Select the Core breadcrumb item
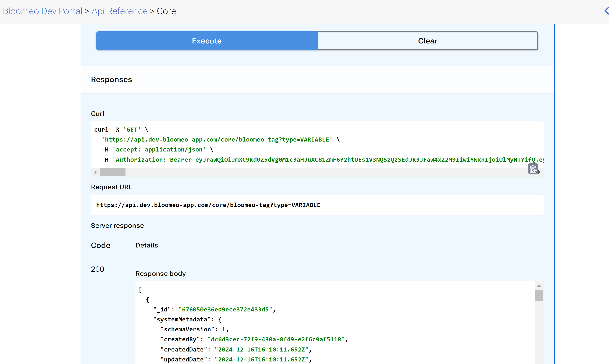This screenshot has width=609, height=364. (x=166, y=11)
